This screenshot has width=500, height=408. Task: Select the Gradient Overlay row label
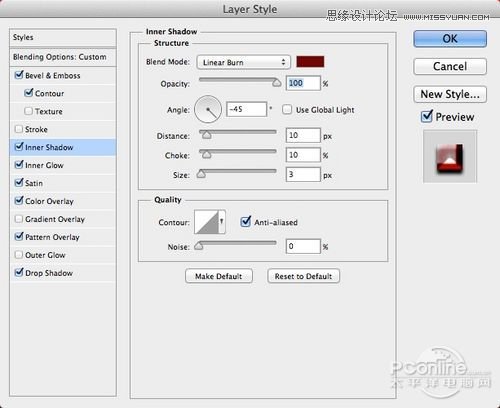[x=55, y=219]
